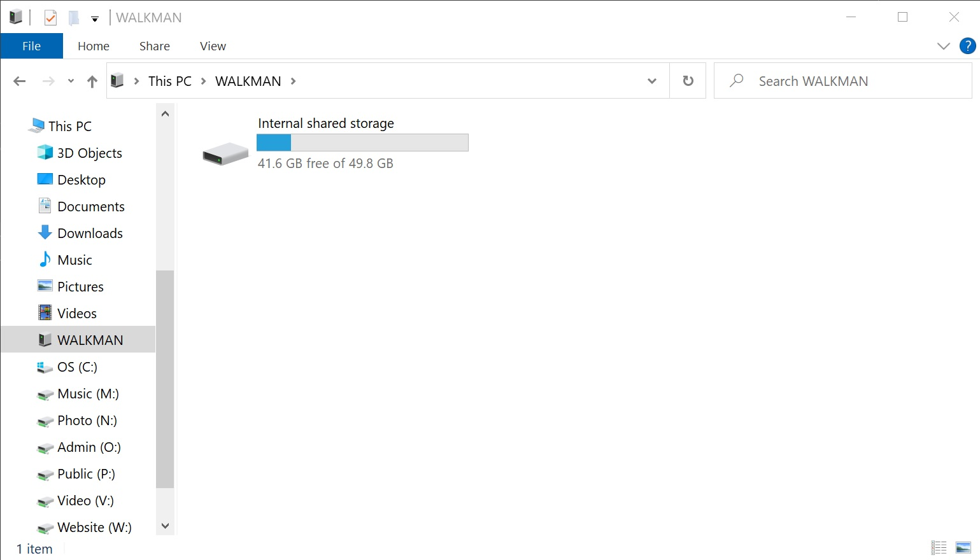980x560 pixels.
Task: Select WALKMAN in the address path
Action: coord(248,81)
